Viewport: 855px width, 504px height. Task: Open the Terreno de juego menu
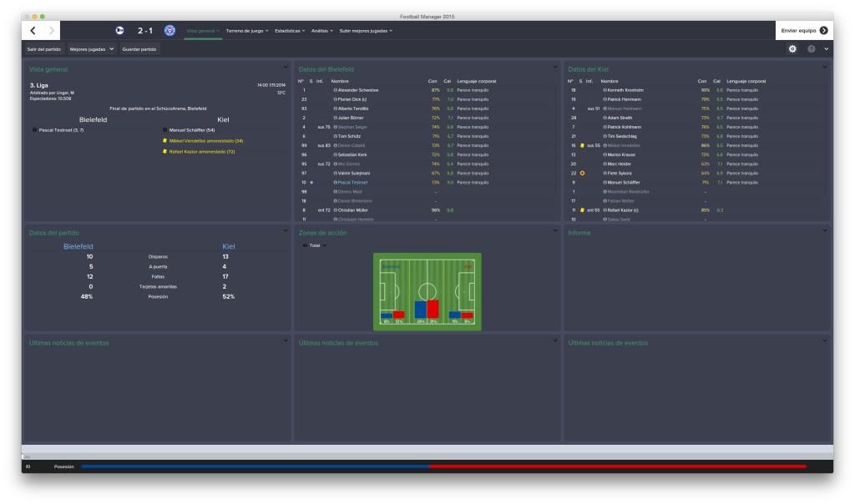tap(247, 31)
